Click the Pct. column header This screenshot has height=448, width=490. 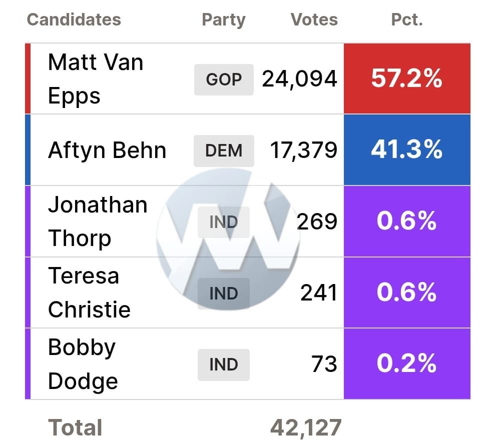(x=407, y=19)
